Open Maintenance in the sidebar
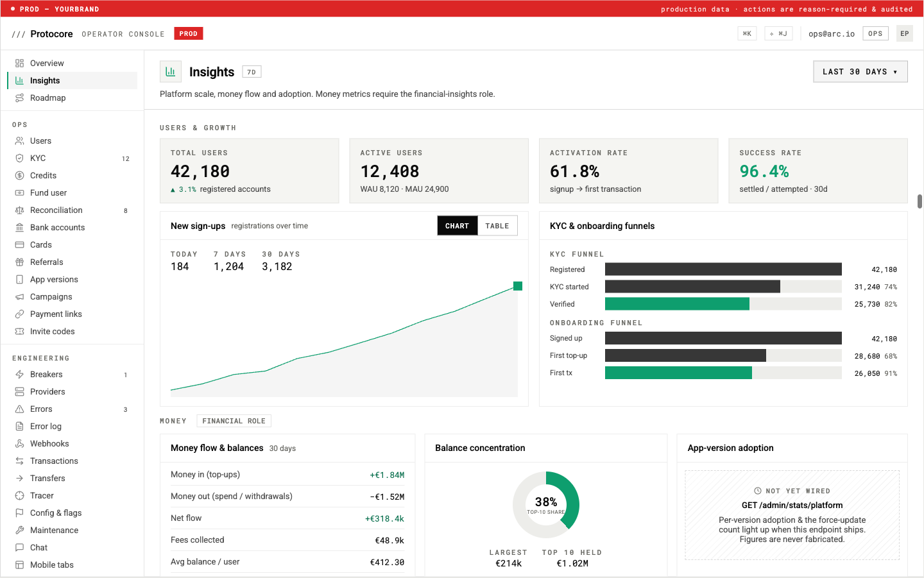The width and height of the screenshot is (924, 578). click(x=73, y=531)
